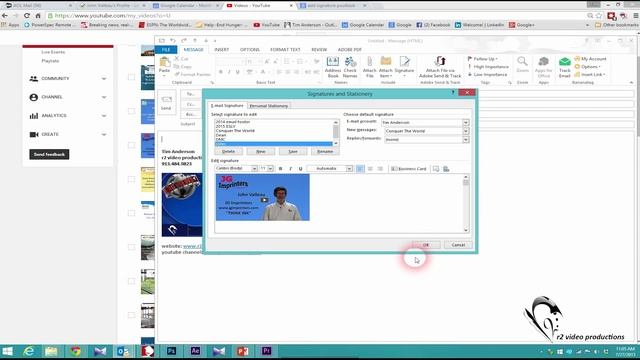Viewport: 640px width, 360px height.
Task: Open the FILE tab
Action: [166, 49]
